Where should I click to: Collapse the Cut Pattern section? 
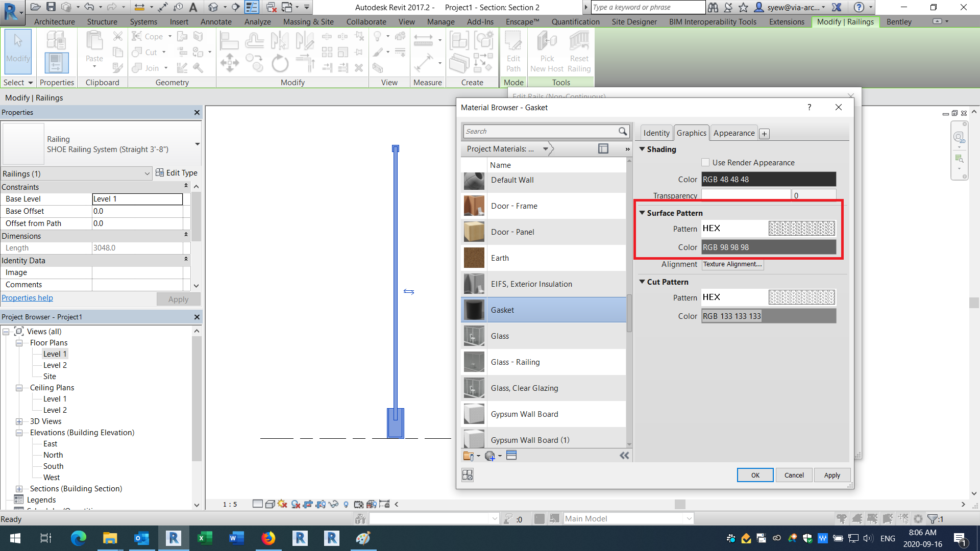point(642,282)
